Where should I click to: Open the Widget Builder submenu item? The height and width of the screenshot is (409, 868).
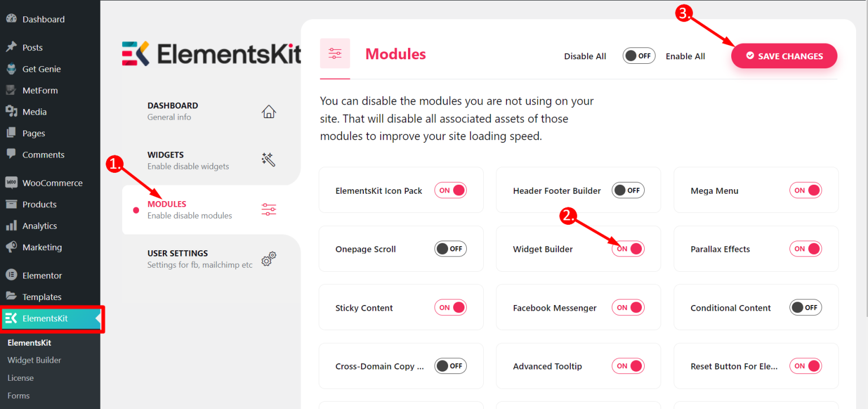[34, 360]
